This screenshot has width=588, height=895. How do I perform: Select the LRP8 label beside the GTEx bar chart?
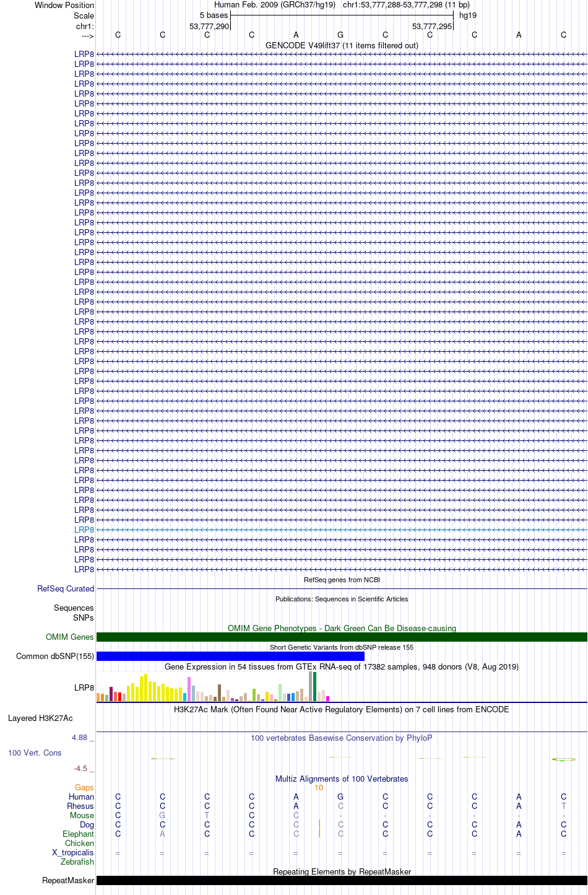pos(84,688)
